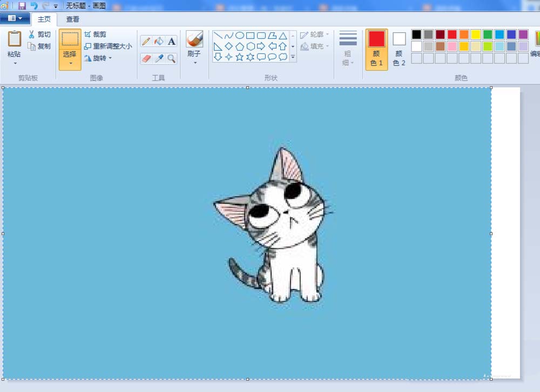Pick the purple color swatch
The width and height of the screenshot is (540, 392).
(x=523, y=35)
